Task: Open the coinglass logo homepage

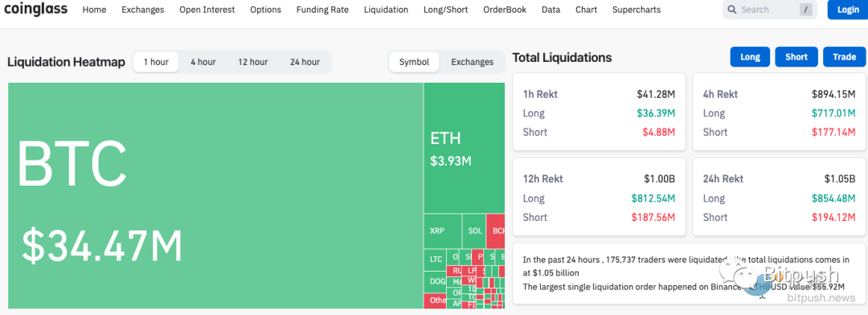Action: 36,10
